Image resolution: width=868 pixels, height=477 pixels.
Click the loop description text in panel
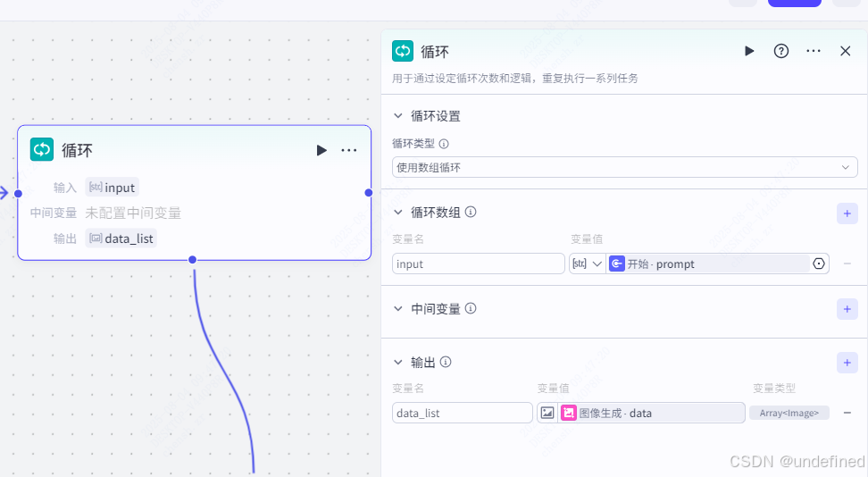pos(515,78)
